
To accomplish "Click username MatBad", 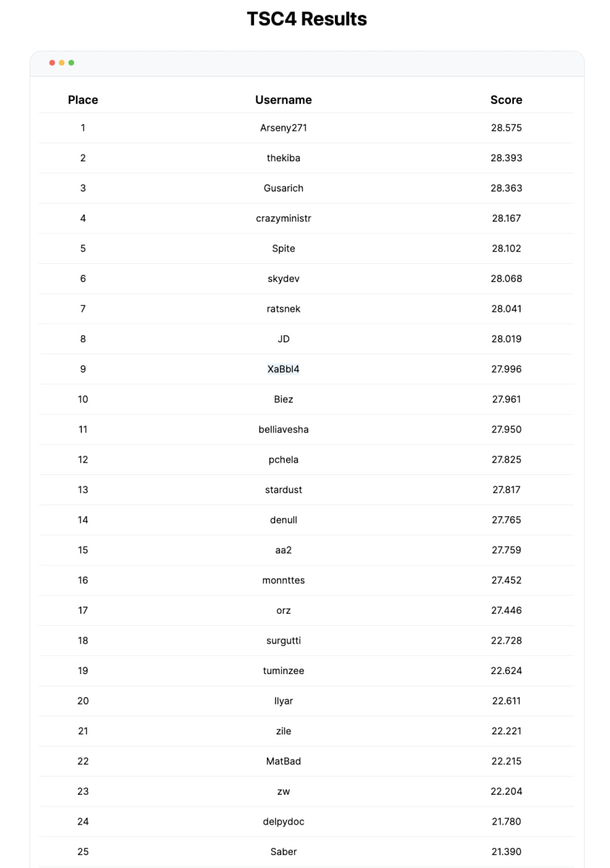I will (x=283, y=761).
